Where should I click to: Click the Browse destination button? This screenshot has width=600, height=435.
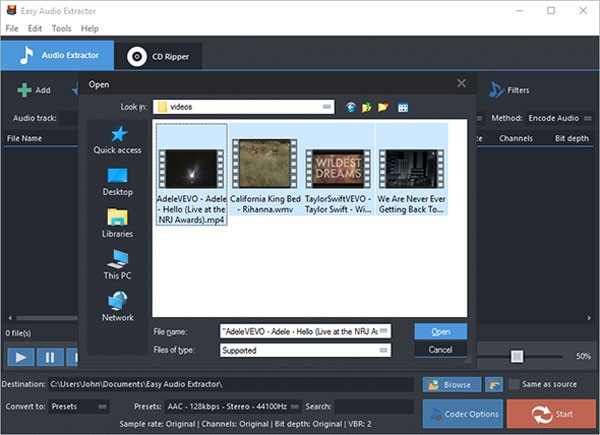tap(452, 384)
